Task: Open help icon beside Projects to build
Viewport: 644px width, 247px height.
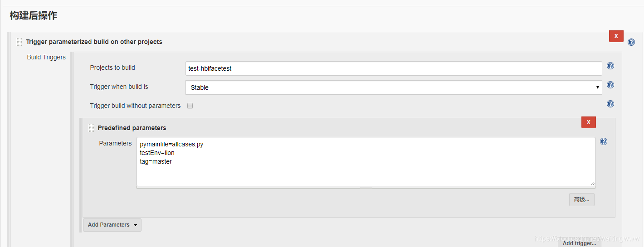Action: click(x=610, y=66)
